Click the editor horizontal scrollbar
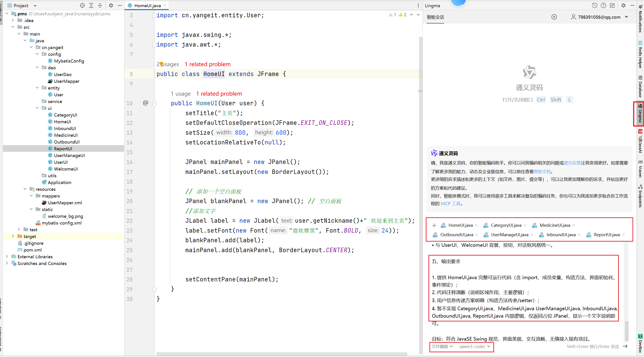Viewport: 644px width, 357px height. [281, 354]
